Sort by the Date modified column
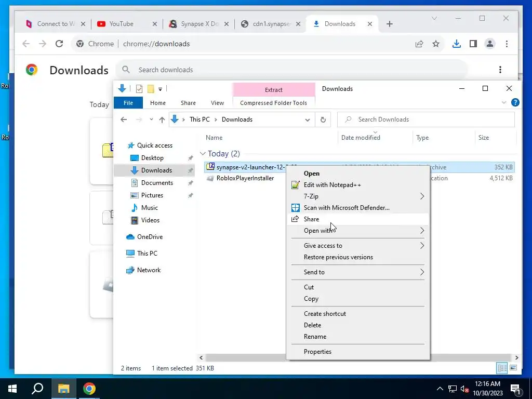This screenshot has width=532, height=399. pos(361,137)
